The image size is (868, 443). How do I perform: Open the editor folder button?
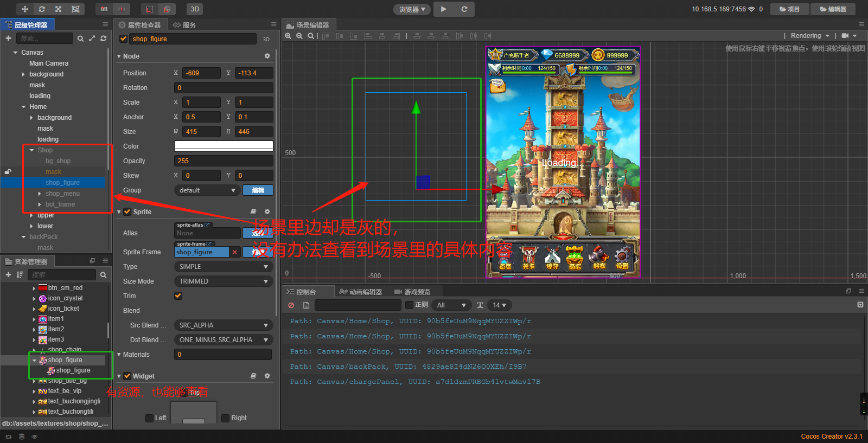(x=833, y=9)
